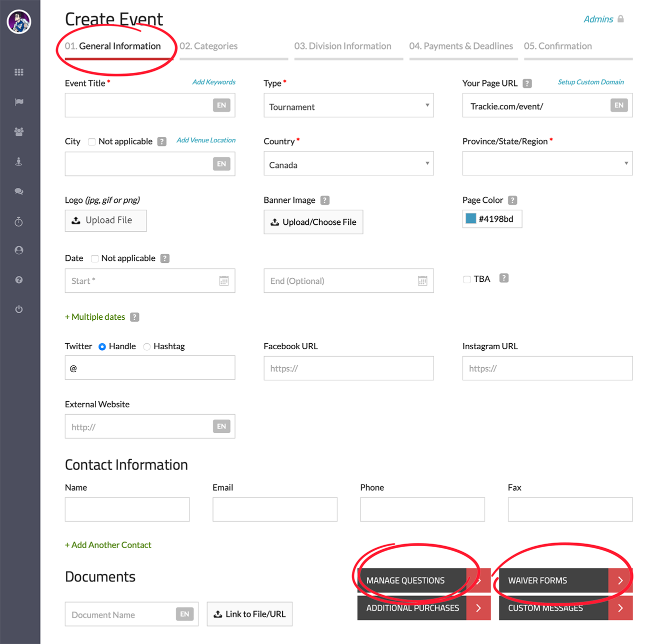Click the Add Another Contact link
650x644 pixels.
pyautogui.click(x=108, y=545)
